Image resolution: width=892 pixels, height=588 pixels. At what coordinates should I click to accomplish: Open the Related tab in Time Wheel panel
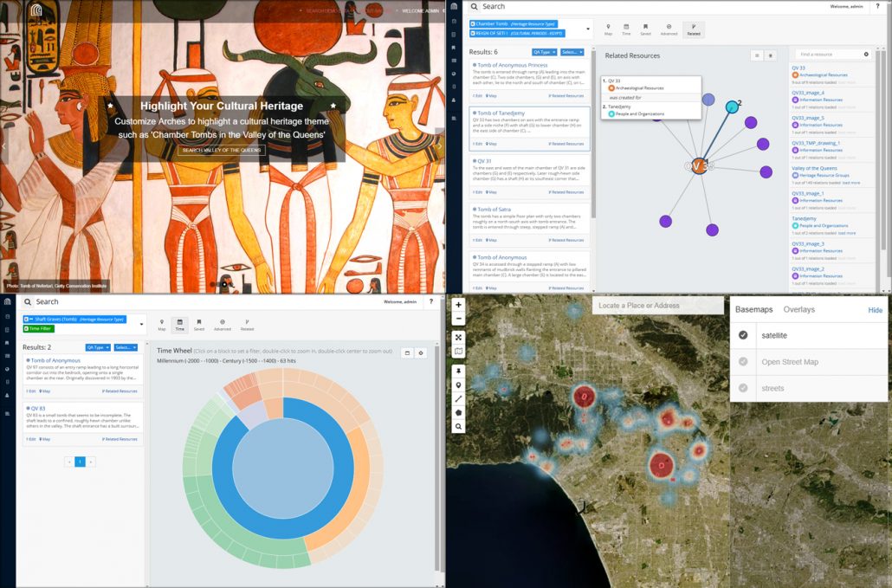247,325
